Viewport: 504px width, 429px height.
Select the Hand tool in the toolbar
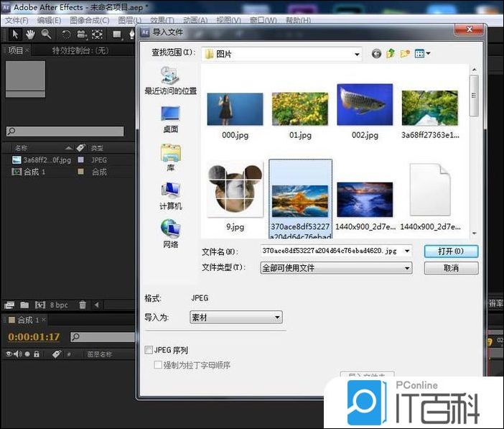click(x=31, y=34)
